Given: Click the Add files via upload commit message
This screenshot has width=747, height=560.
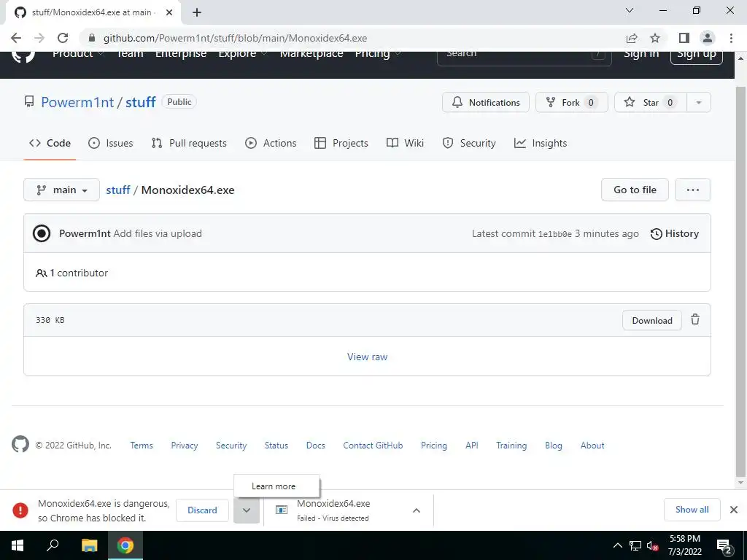Looking at the screenshot, I should point(158,234).
